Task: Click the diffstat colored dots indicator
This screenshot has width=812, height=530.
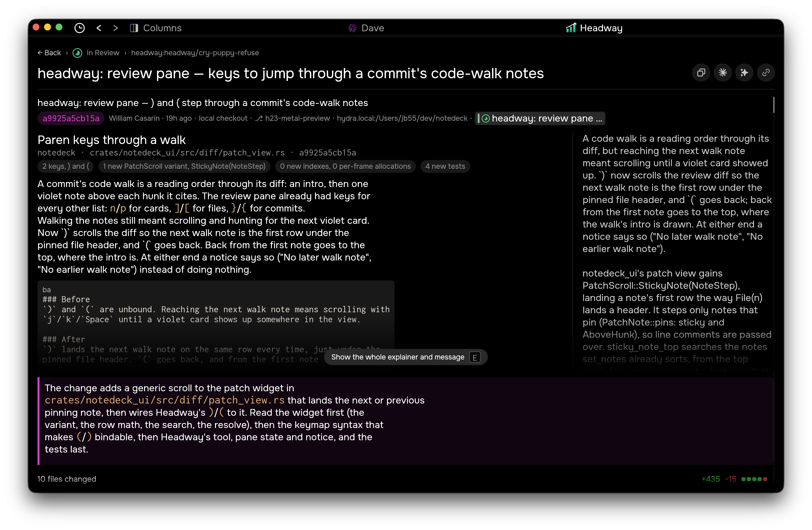Action: [x=754, y=479]
